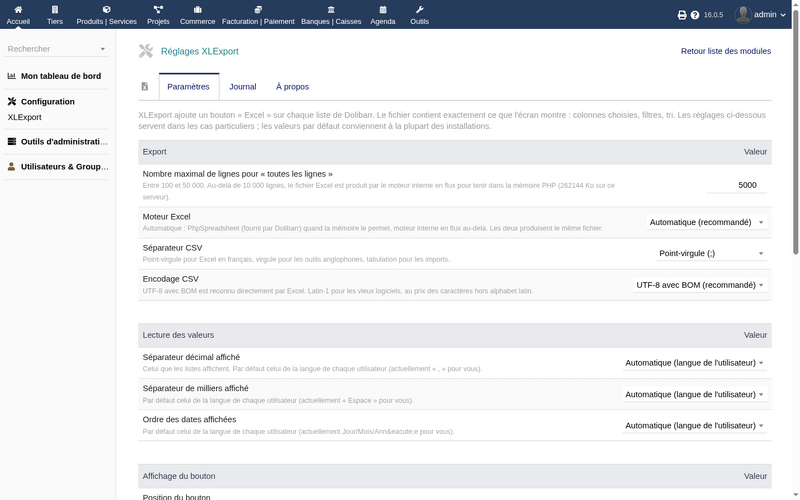The image size is (800, 500).
Task: Click the chart icon of Mon tableau de bord
Action: coord(12,76)
